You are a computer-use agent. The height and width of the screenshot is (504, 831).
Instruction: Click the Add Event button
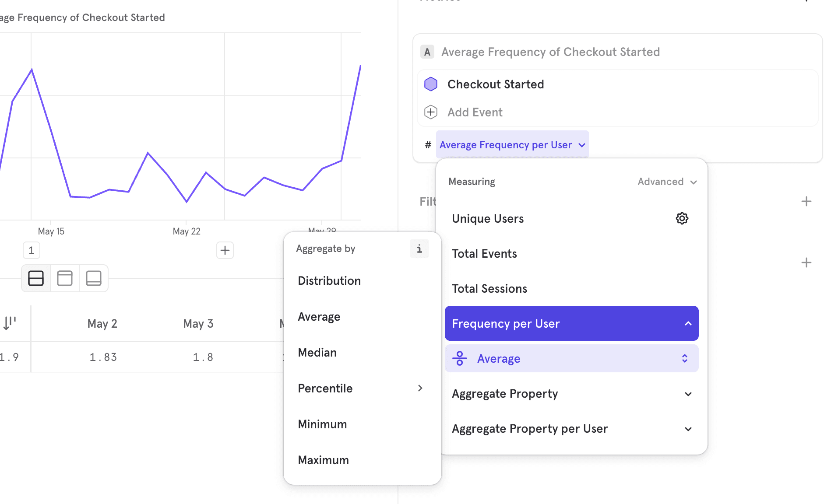point(475,112)
